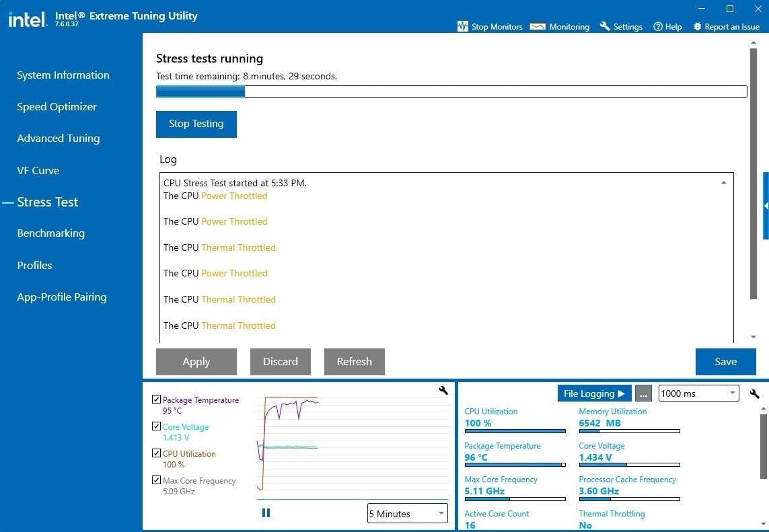Viewport: 769px width, 532px height.
Task: Click the Max Core Frequency meter bar in monitor panel
Action: tap(515, 499)
